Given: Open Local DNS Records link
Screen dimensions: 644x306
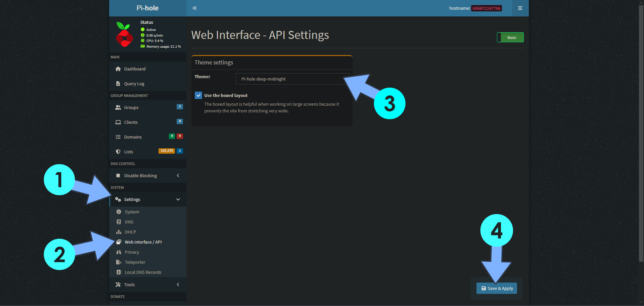Looking at the screenshot, I should pos(148,272).
